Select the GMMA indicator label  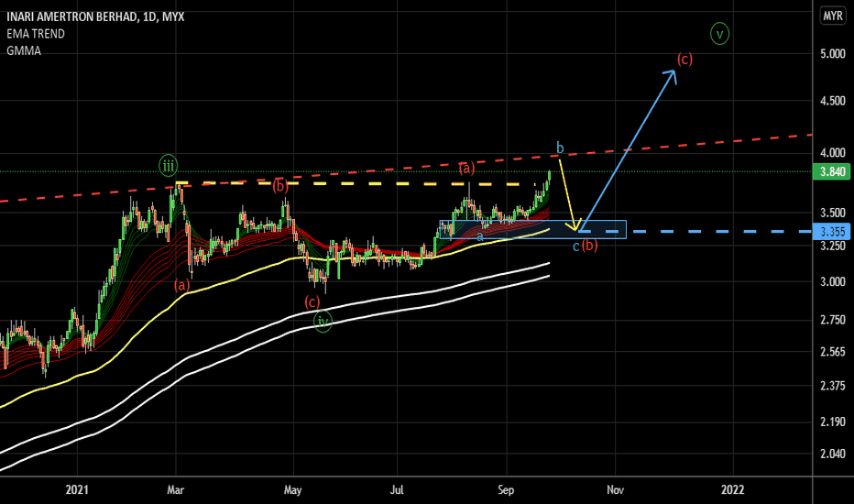(24, 50)
